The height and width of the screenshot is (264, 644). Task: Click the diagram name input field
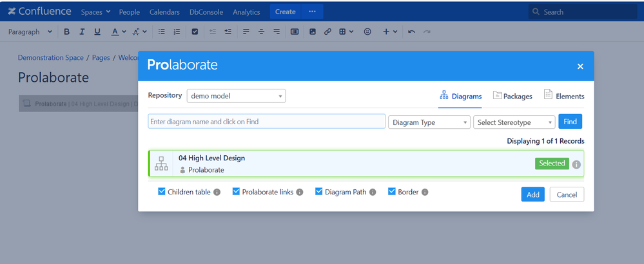[266, 121]
